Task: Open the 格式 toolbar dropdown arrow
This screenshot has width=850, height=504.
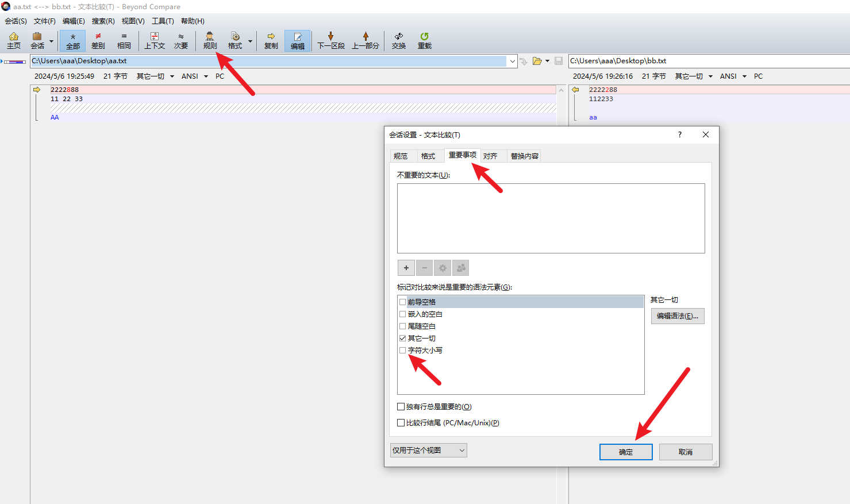Action: point(250,41)
